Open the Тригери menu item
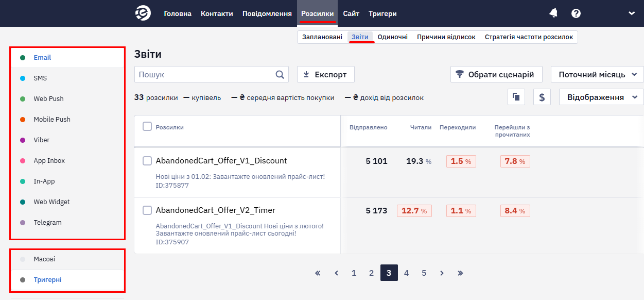Image resolution: width=644 pixels, height=300 pixels. (382, 13)
